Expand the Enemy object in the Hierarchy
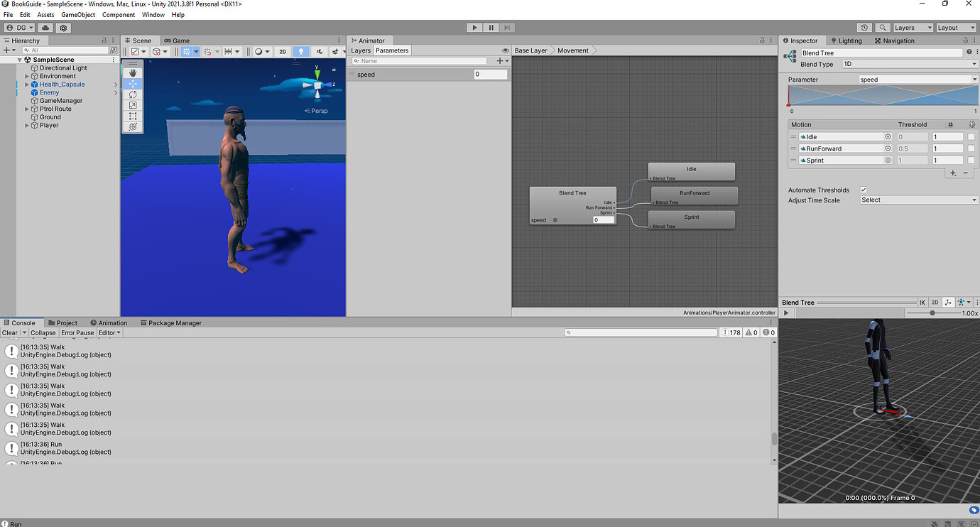980x527 pixels. [26, 92]
